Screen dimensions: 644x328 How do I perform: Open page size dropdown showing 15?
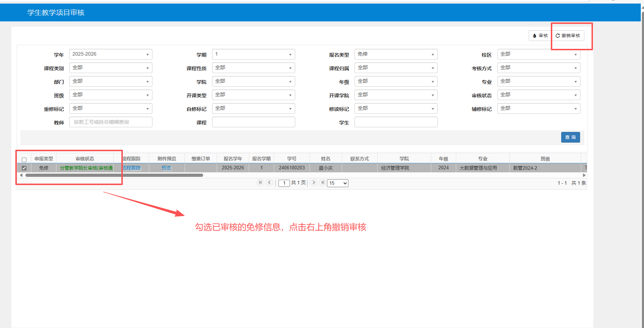pyautogui.click(x=338, y=183)
